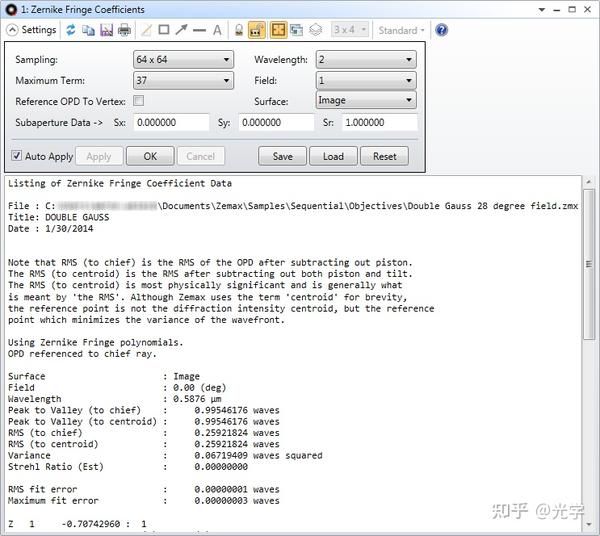Click the Print icon
This screenshot has height=536, width=600.
(124, 30)
